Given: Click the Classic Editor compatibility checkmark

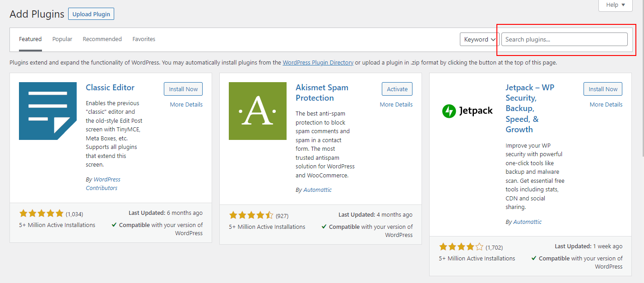Looking at the screenshot, I should [114, 225].
